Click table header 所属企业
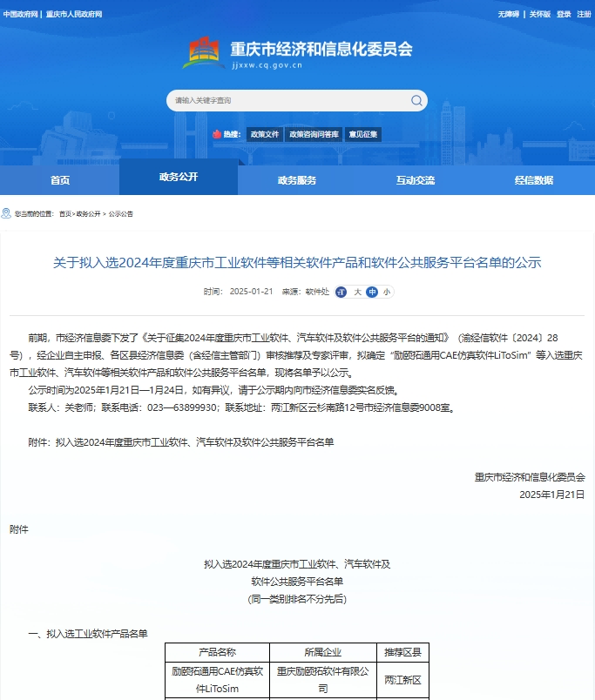 tap(323, 652)
